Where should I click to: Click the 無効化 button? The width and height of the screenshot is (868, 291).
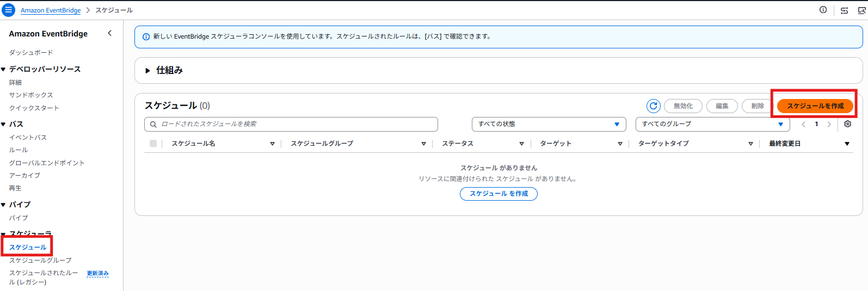coord(683,106)
